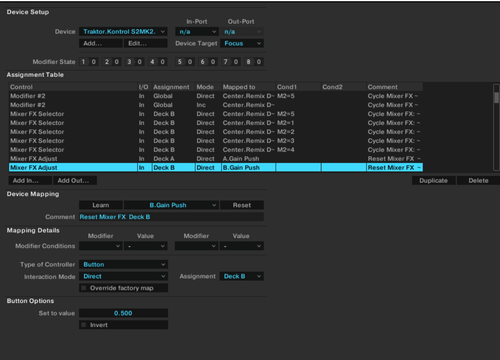Open the Type of Controller Button dropdown
Viewport: 500px width, 360px height.
(123, 264)
